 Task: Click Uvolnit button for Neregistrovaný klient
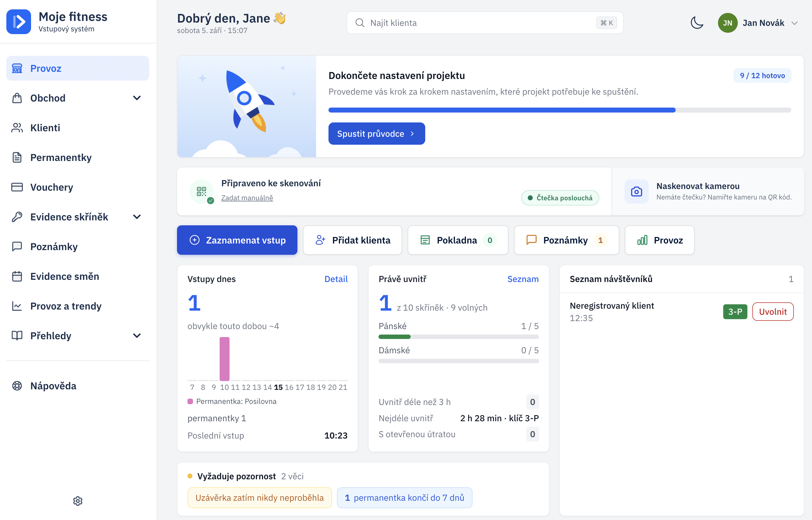773,312
